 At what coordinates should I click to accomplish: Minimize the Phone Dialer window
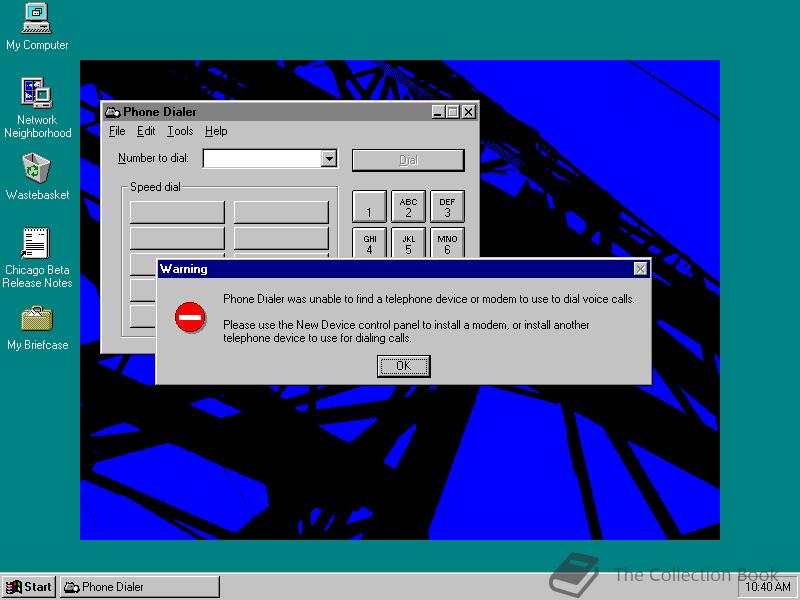click(x=437, y=112)
